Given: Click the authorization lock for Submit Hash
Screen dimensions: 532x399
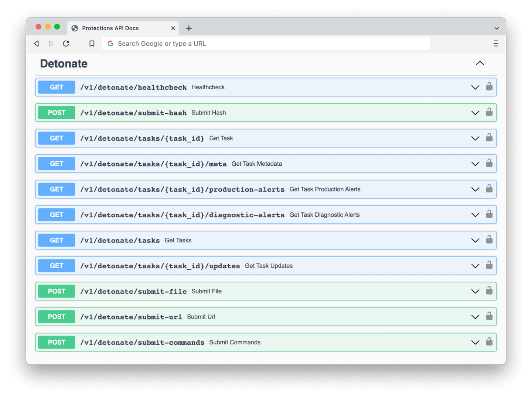Looking at the screenshot, I should click(x=489, y=112).
